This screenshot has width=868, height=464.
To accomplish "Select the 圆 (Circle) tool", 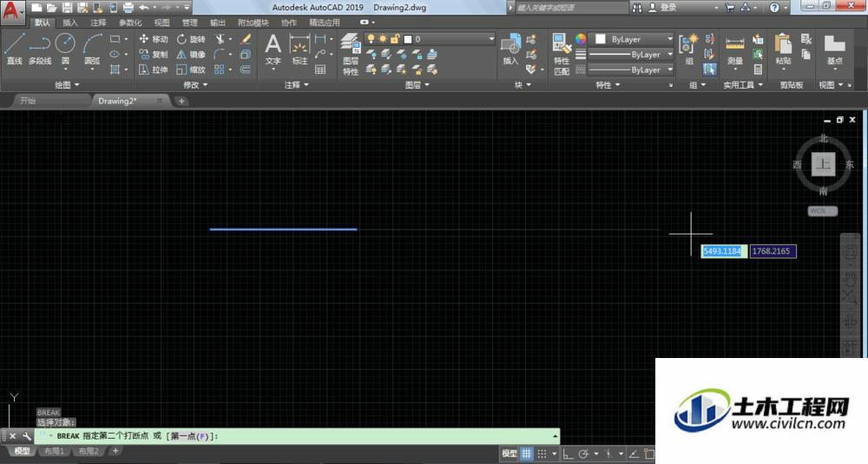I will click(65, 49).
